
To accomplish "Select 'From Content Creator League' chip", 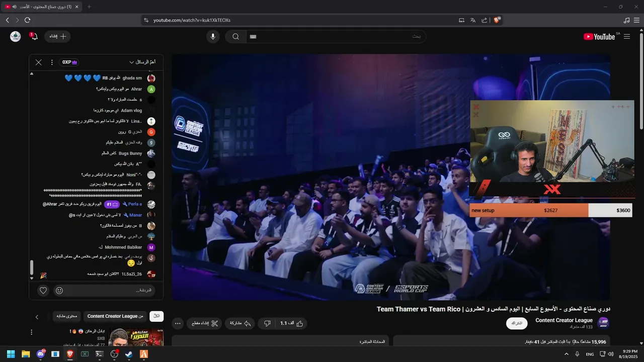I will point(115,316).
